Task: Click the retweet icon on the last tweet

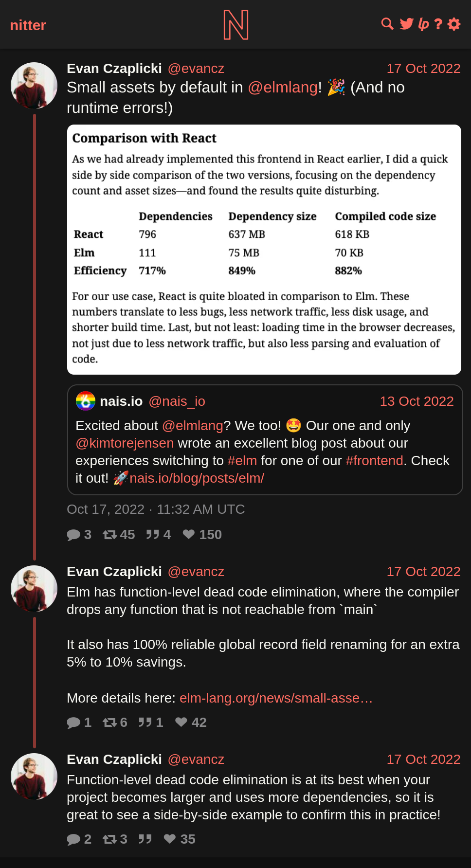Action: 109,839
